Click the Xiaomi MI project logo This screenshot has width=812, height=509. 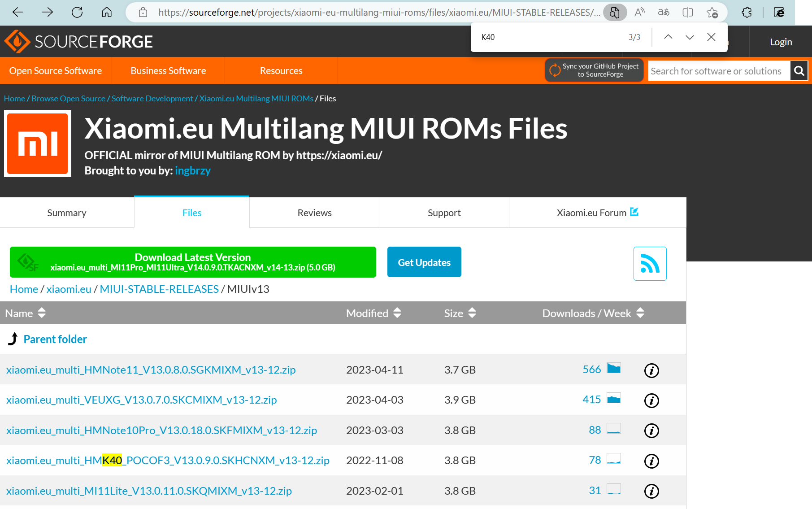38,144
